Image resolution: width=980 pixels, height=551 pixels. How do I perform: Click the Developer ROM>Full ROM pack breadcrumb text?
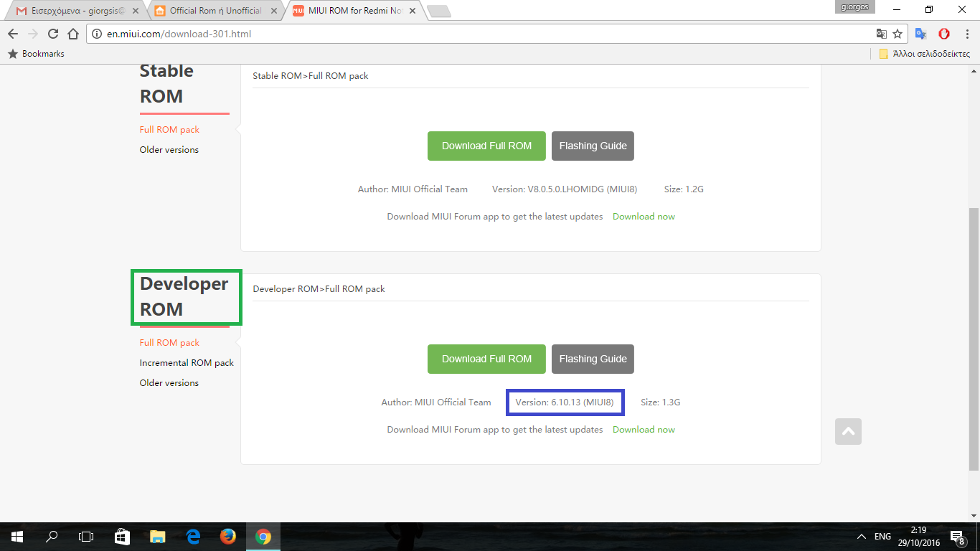tap(319, 289)
